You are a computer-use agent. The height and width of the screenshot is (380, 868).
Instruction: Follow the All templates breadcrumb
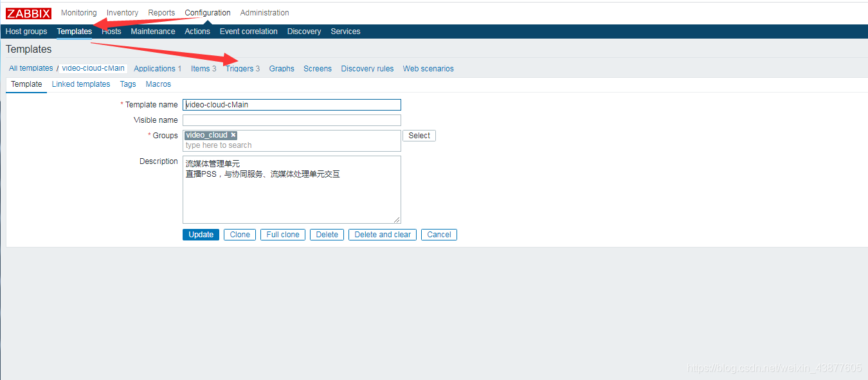(31, 68)
